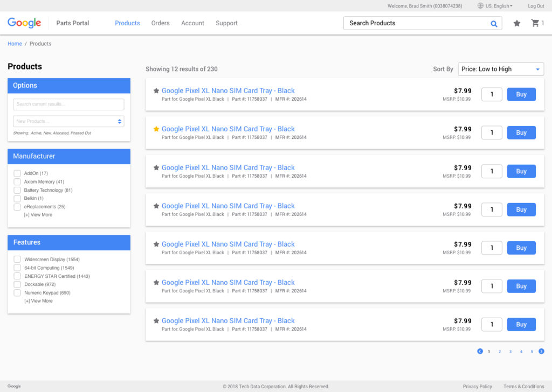
Task: Check the AddOn (17) manufacturer box
Action: pyautogui.click(x=17, y=173)
